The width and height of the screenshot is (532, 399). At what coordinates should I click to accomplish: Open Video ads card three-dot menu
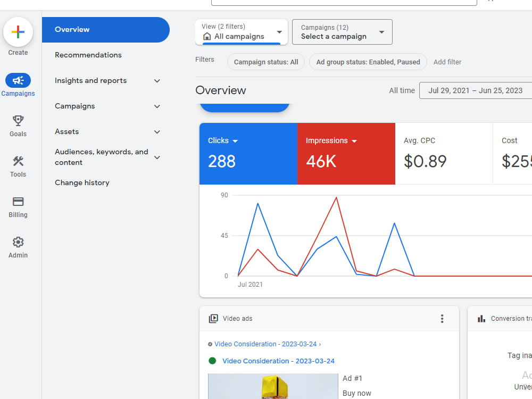coord(442,319)
